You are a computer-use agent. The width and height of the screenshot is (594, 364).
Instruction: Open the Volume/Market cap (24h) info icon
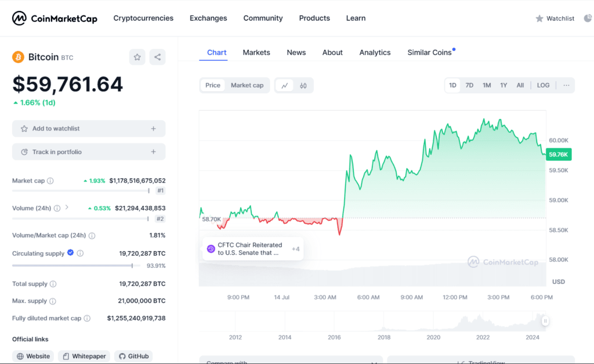click(x=92, y=235)
